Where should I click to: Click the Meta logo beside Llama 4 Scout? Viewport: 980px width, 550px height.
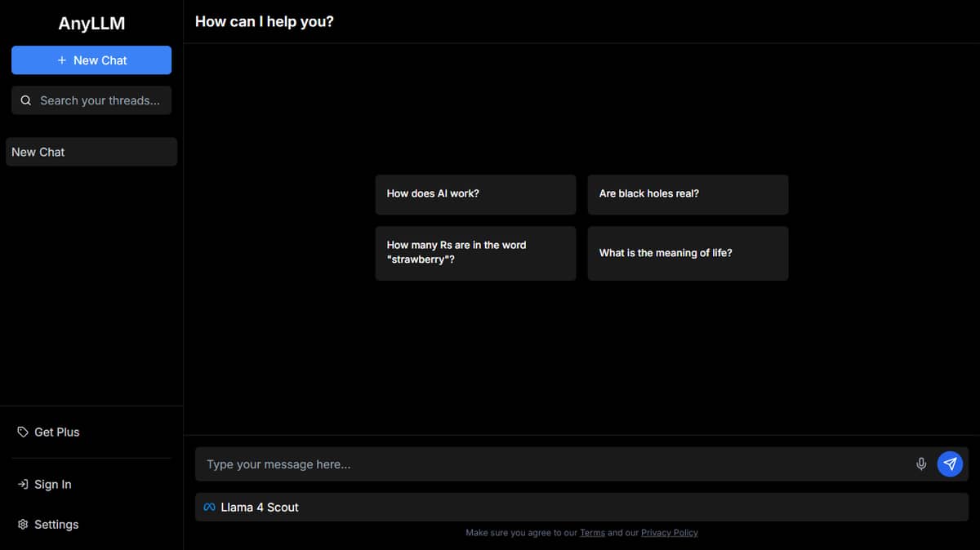(x=210, y=508)
